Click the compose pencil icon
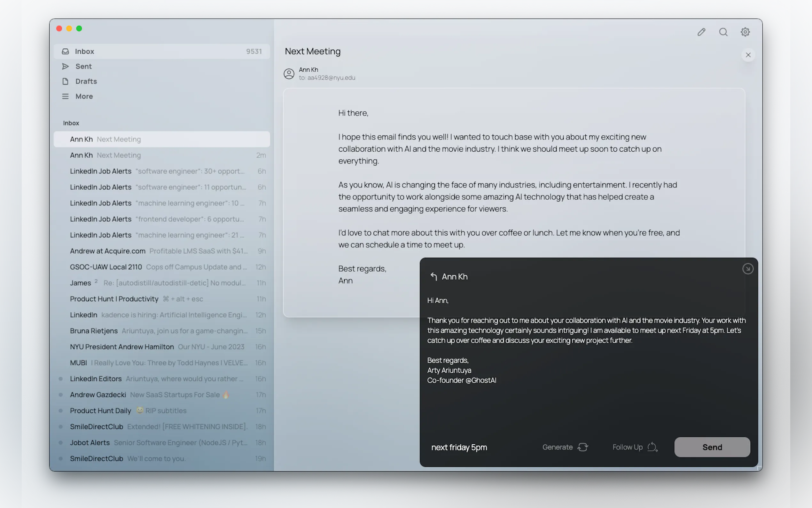 701,32
